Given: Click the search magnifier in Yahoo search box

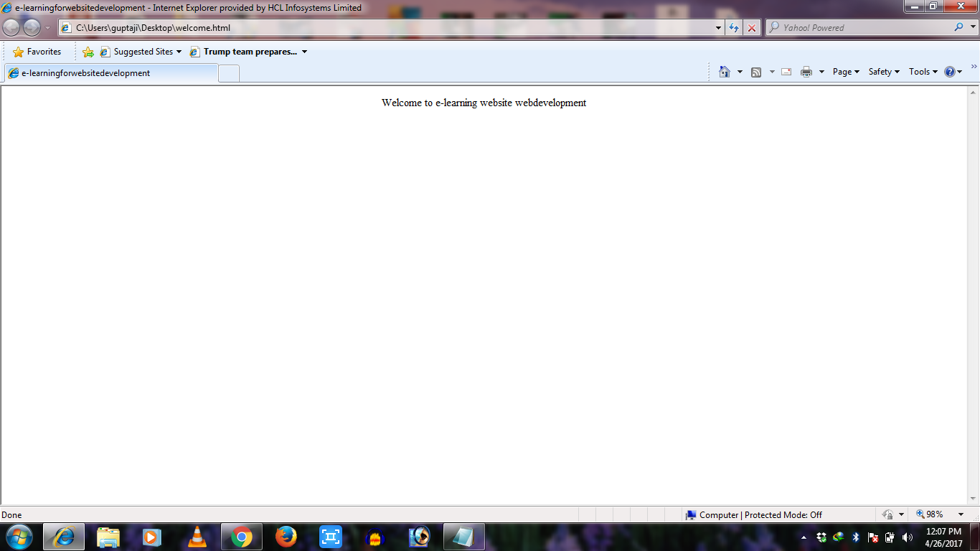Looking at the screenshot, I should click(x=958, y=28).
